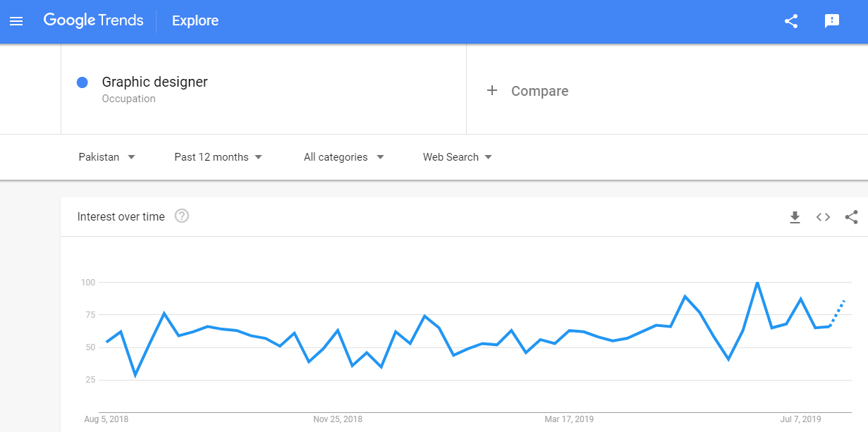The image size is (868, 432).
Task: Click the help icon beside Interest over time
Action: point(182,216)
